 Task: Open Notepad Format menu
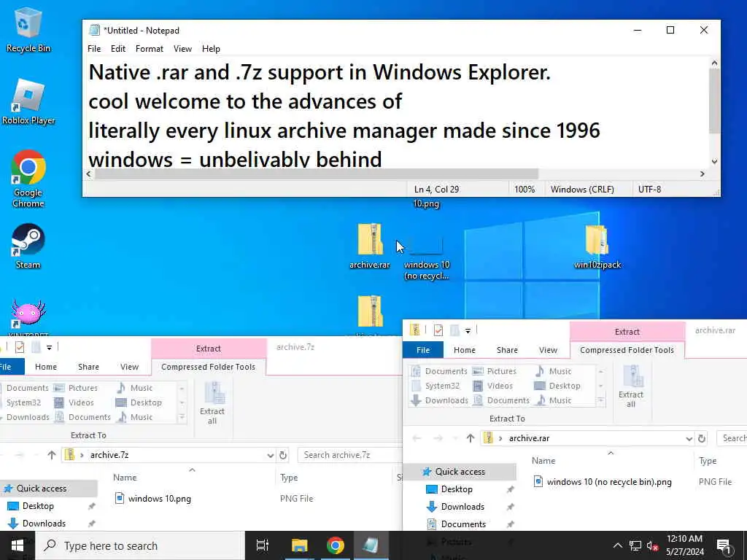(x=149, y=49)
